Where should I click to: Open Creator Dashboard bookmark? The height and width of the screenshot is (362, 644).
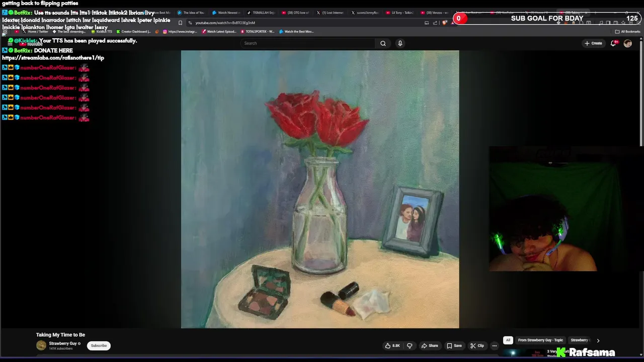coord(133,32)
